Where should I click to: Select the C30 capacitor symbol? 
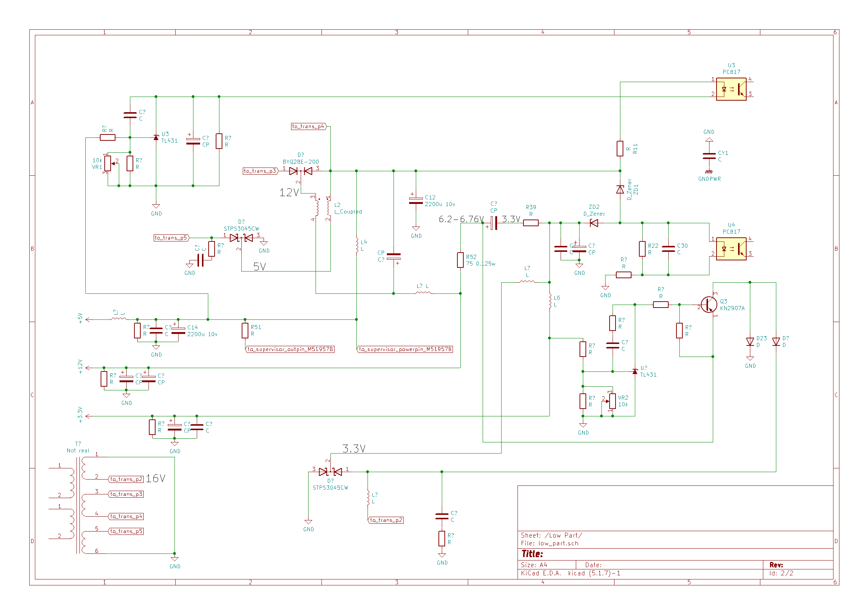click(669, 249)
